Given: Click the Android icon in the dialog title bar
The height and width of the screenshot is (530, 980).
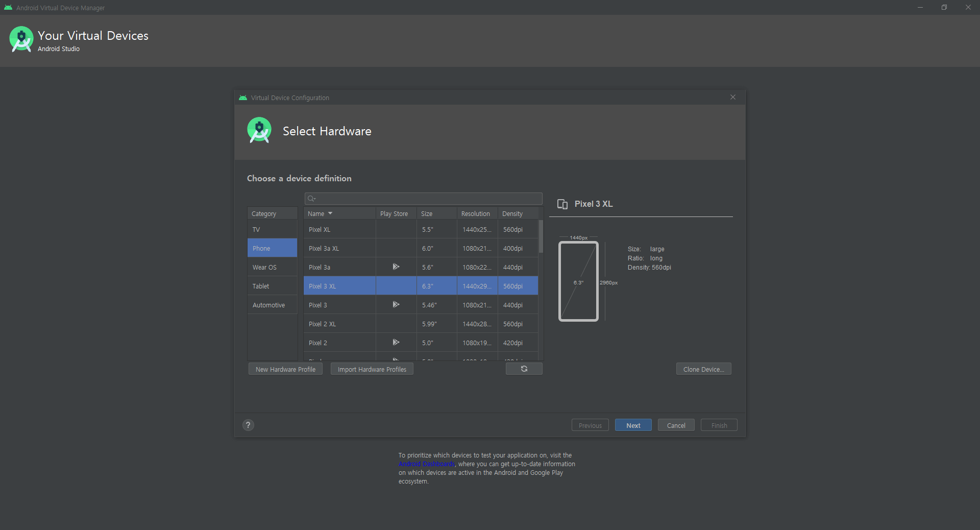Looking at the screenshot, I should 243,98.
